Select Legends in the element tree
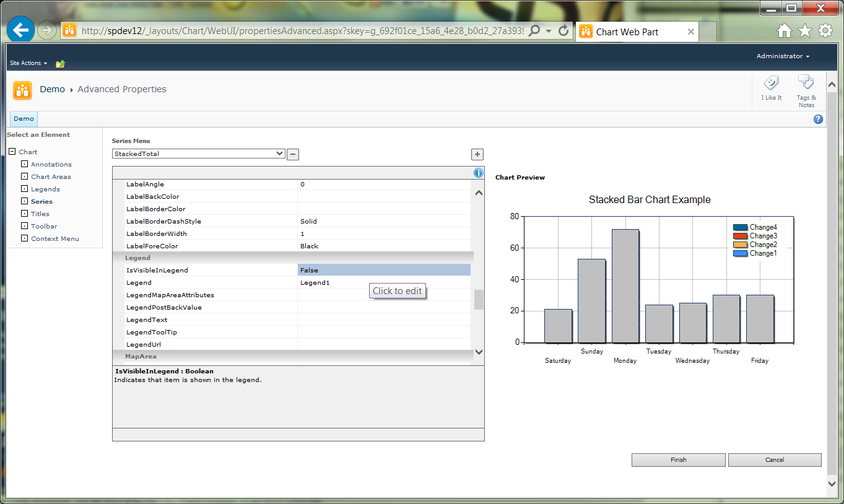844x504 pixels. pos(45,189)
